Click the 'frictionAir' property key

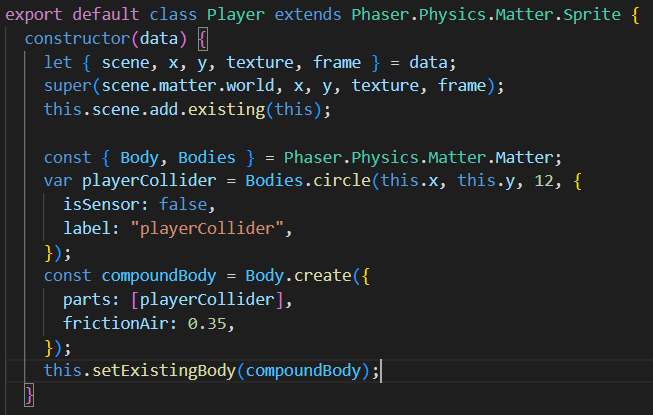click(116, 323)
